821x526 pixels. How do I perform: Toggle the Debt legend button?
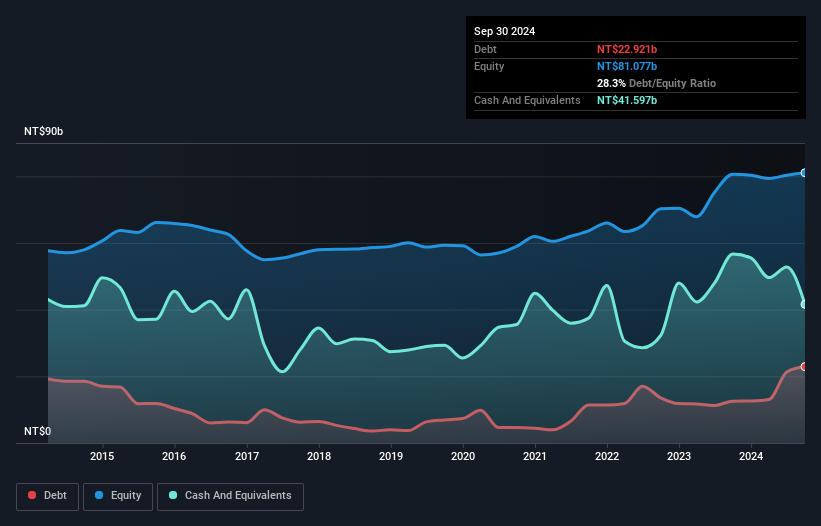(48, 496)
